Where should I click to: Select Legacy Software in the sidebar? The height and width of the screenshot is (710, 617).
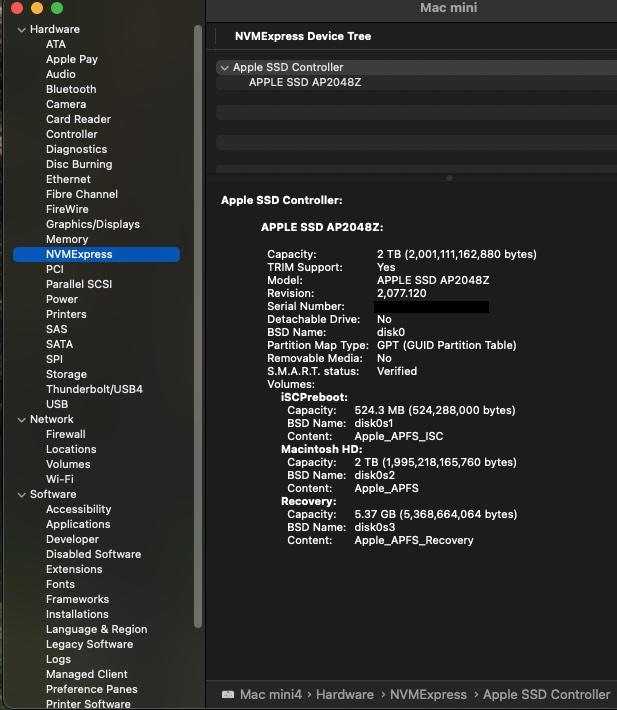point(89,644)
